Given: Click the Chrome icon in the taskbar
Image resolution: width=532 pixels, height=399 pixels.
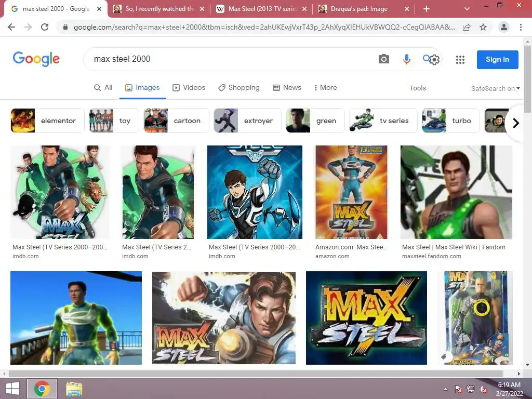Looking at the screenshot, I should [x=42, y=389].
